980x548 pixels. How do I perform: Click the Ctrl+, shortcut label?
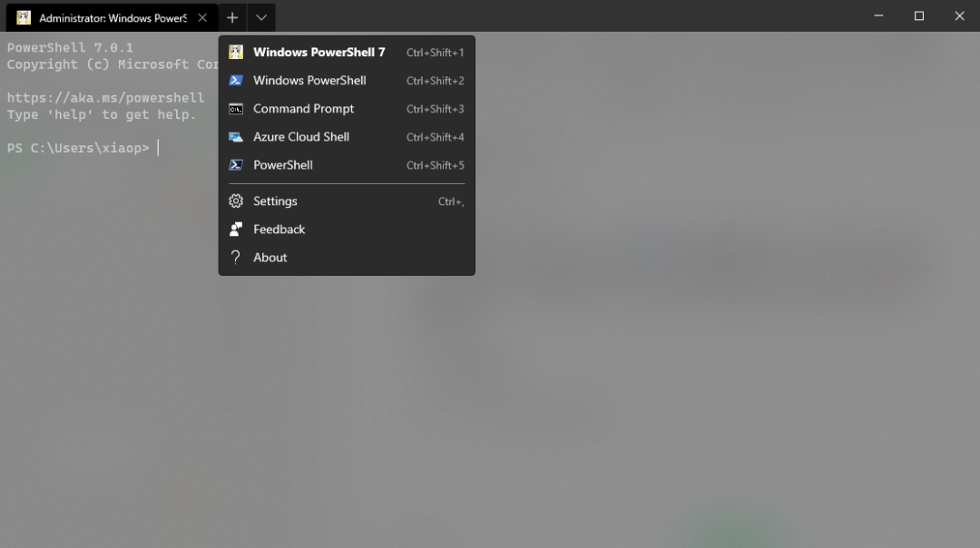click(451, 201)
